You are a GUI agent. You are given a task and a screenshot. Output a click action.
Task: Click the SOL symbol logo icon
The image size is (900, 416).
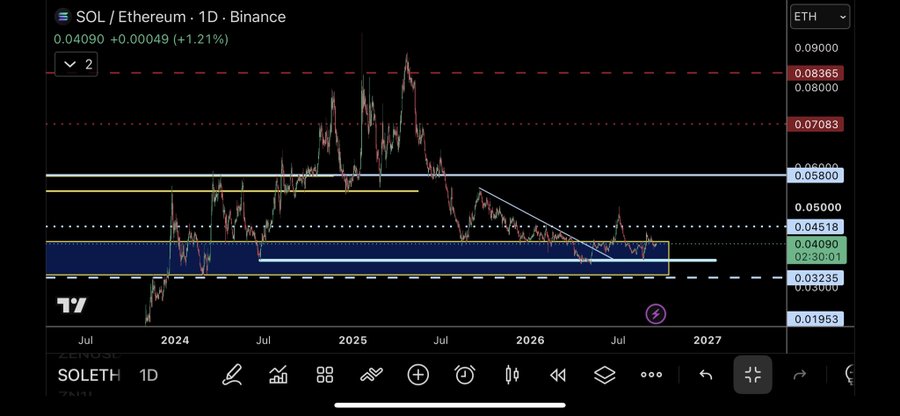[x=63, y=17]
